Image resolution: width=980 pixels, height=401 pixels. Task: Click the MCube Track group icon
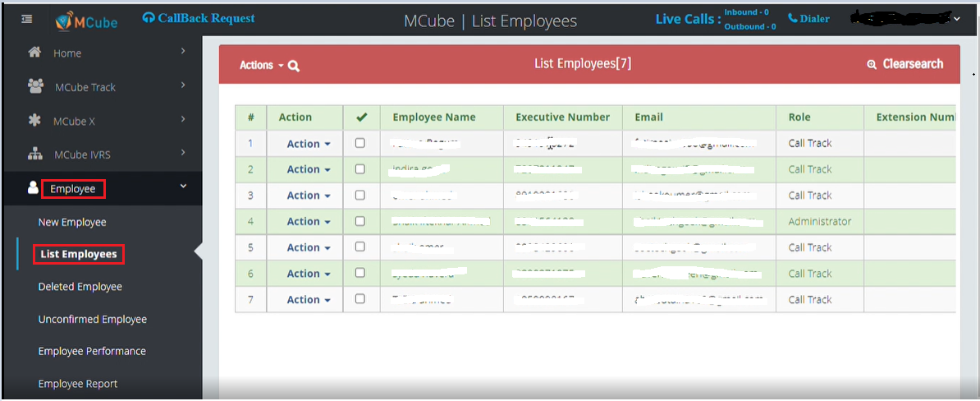[x=35, y=86]
